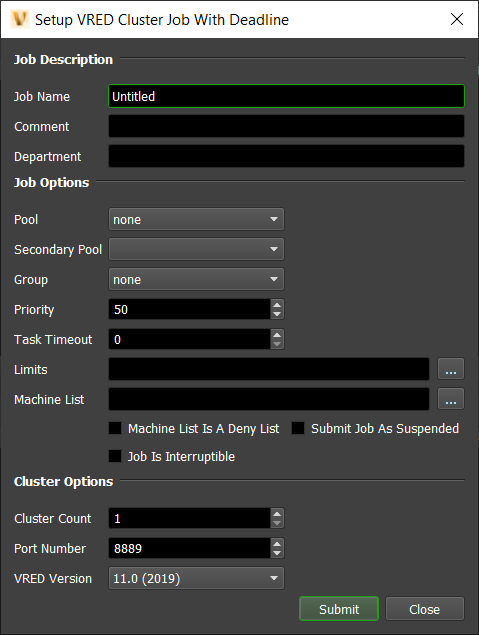Submit the cluster job
Screen dimensions: 479x635
tap(339, 609)
